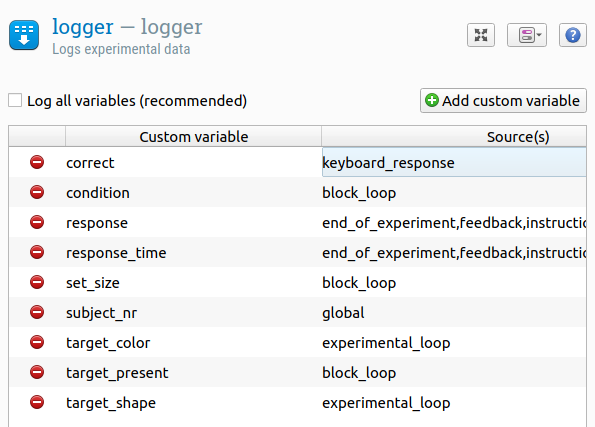This screenshot has width=595, height=427.
Task: Click the logger item name title
Action: pos(83,27)
